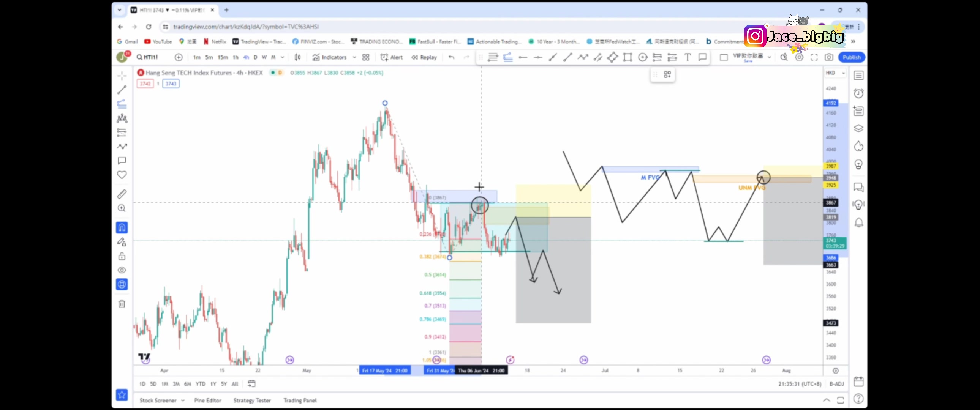The height and width of the screenshot is (410, 980).
Task: Open the forecasting and measurement tools
Action: click(122, 132)
